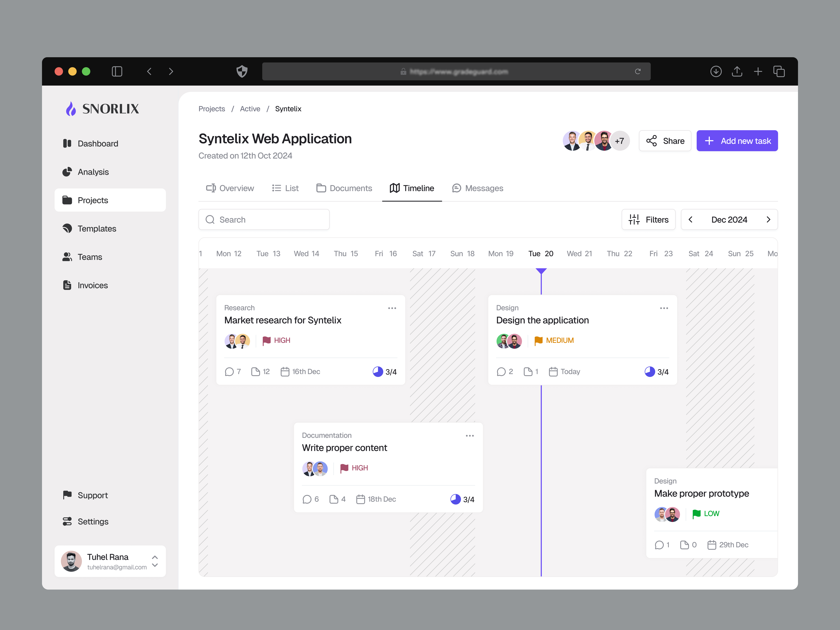The width and height of the screenshot is (840, 630).
Task: Open Invoices in the sidebar
Action: [x=110, y=285]
